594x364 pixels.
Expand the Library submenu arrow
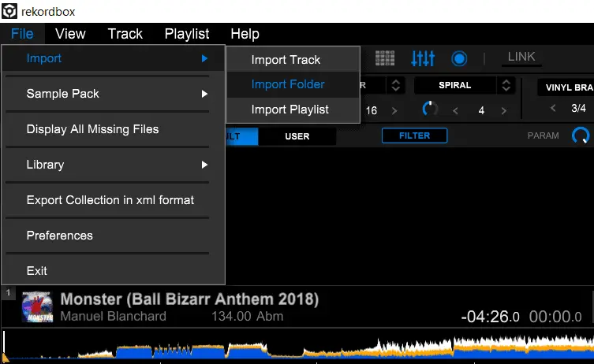tap(204, 165)
